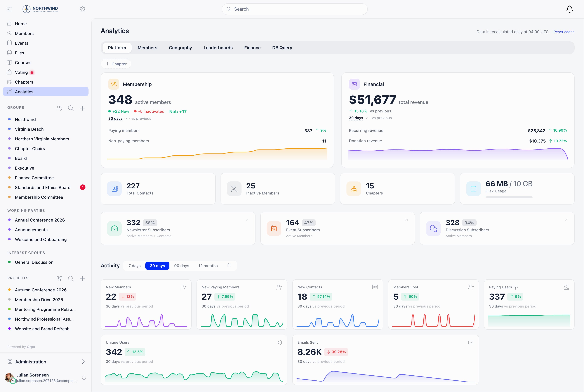Screen dimensions: 584x392
Task: Add a new project with the plus icon
Action: pos(82,279)
